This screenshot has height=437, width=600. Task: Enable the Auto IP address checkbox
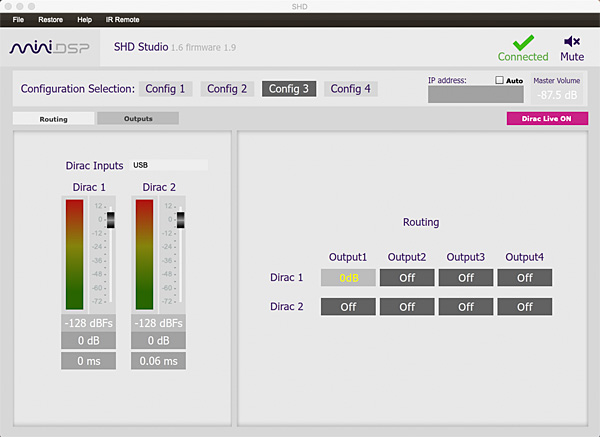pos(499,80)
